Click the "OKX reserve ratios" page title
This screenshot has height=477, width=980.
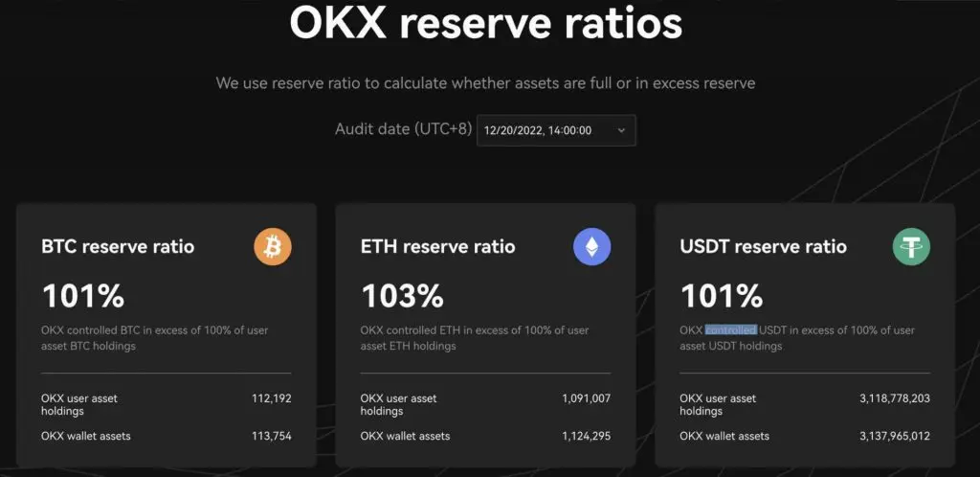coord(486,23)
